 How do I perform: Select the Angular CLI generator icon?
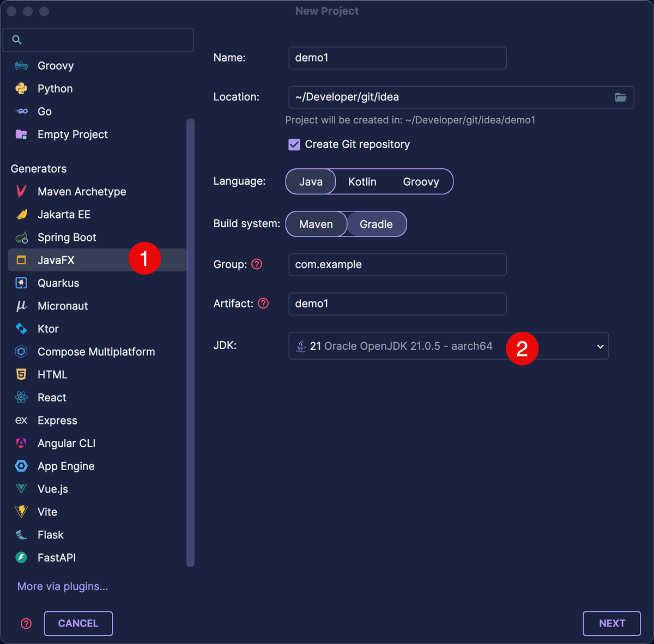21,443
